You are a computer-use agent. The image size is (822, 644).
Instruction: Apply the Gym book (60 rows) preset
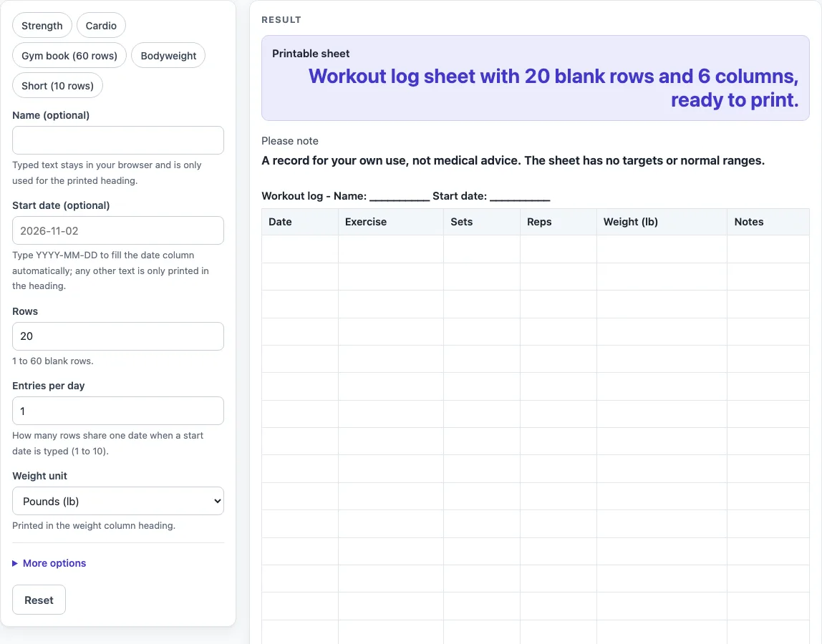pos(69,56)
